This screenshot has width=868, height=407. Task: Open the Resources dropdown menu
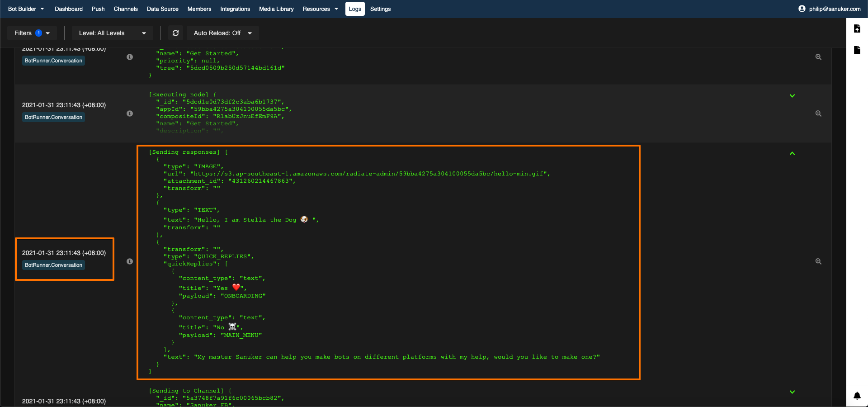tap(320, 9)
